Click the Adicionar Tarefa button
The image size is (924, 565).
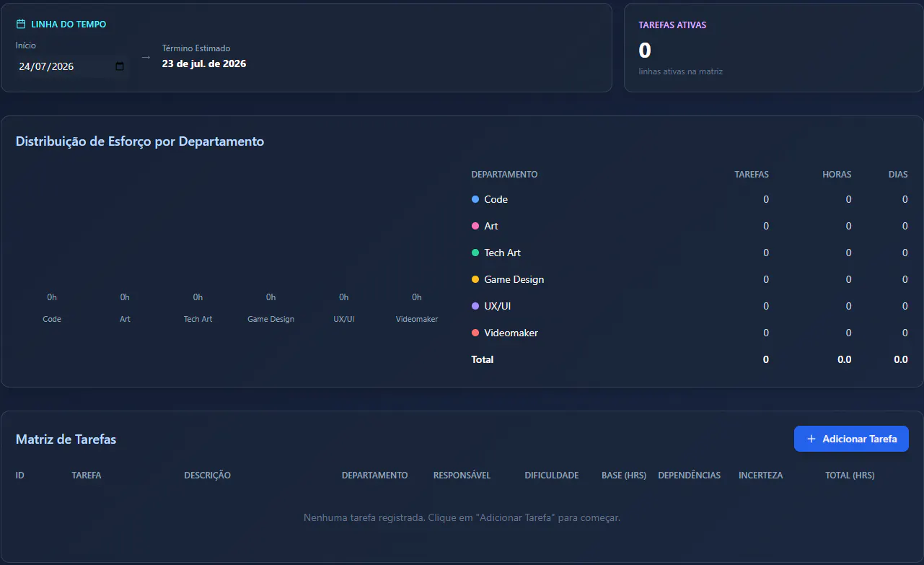click(x=851, y=439)
